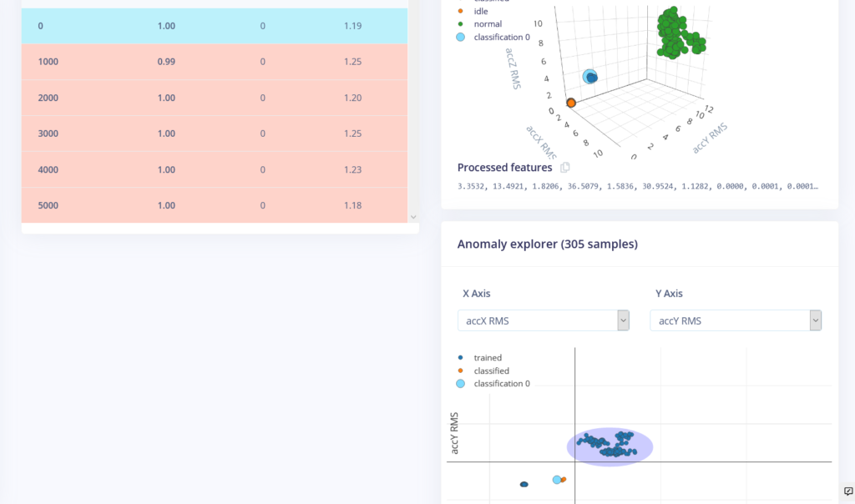Click the chevron below the results table
Viewport: 855px width, 504px height.
412,216
